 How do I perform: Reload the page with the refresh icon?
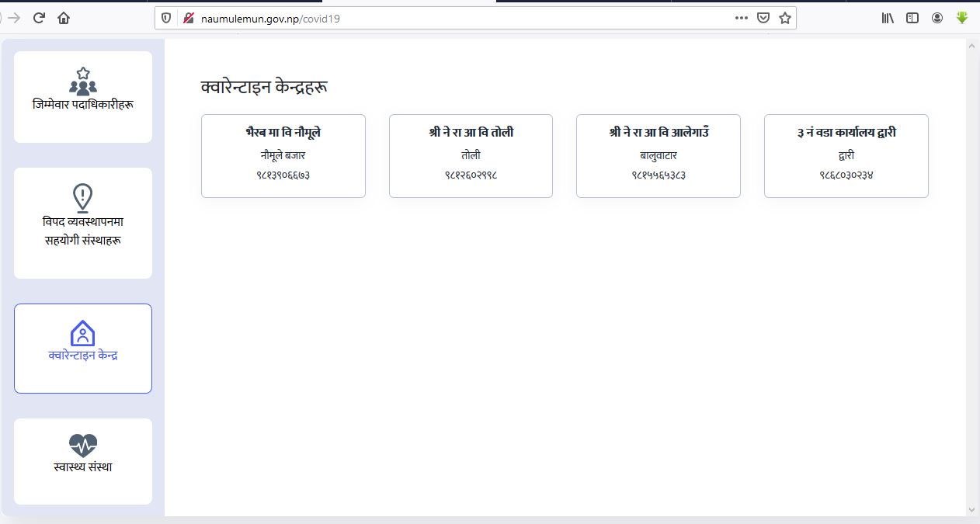click(39, 18)
